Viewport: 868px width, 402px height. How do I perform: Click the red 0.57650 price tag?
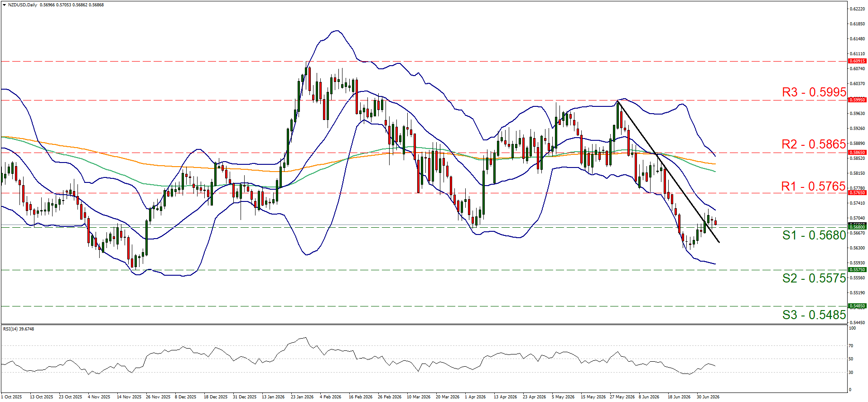click(x=857, y=193)
